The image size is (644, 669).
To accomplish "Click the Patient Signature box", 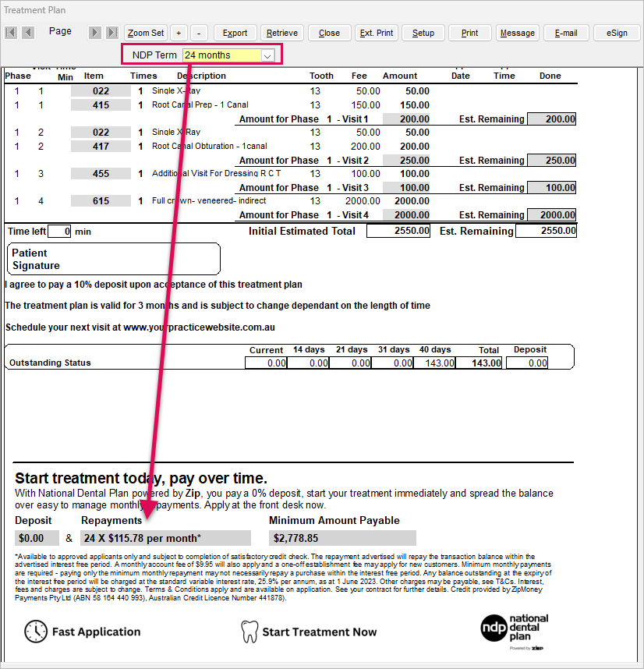I will [114, 259].
